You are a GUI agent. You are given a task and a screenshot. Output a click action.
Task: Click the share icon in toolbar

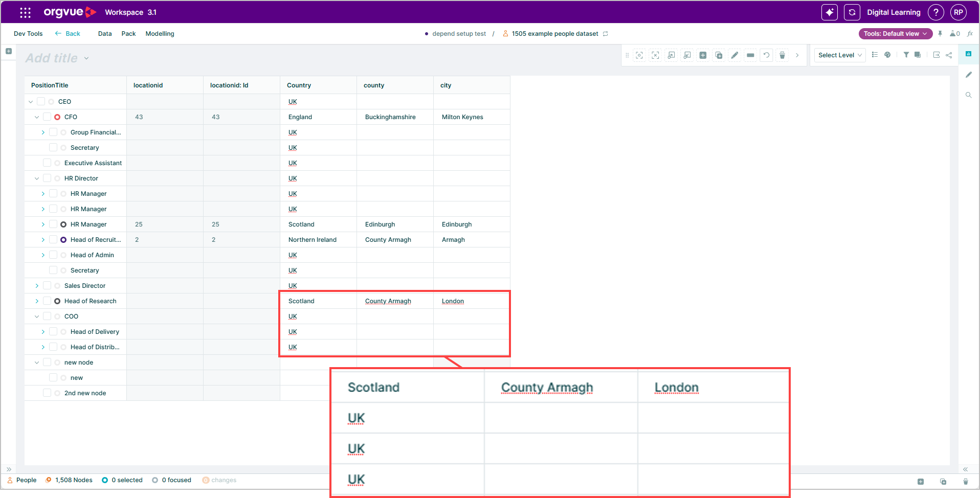point(949,55)
